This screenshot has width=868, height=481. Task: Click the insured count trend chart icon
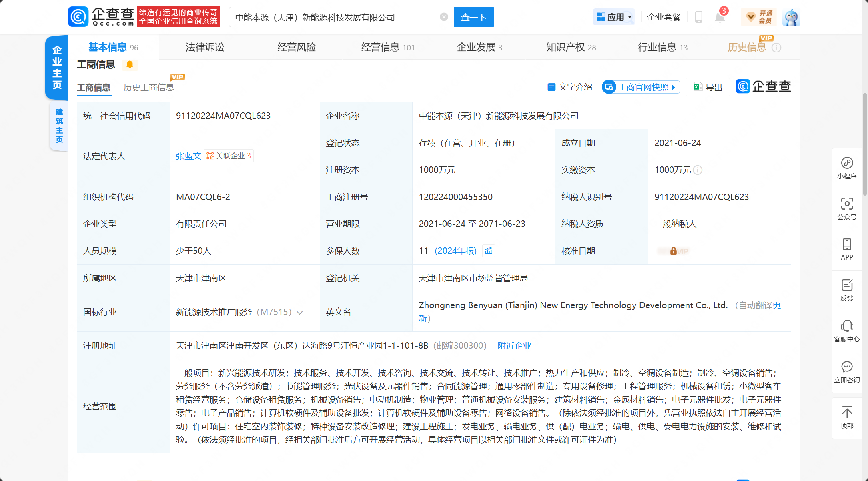tap(488, 251)
